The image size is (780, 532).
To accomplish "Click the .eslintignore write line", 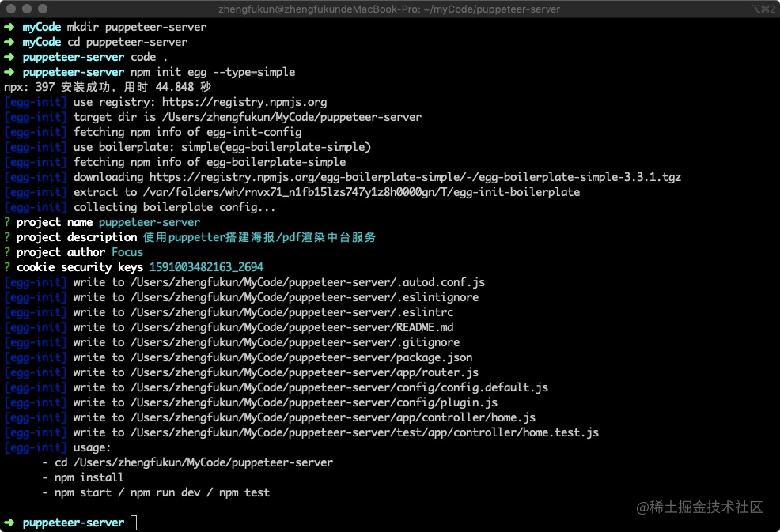I will [241, 297].
